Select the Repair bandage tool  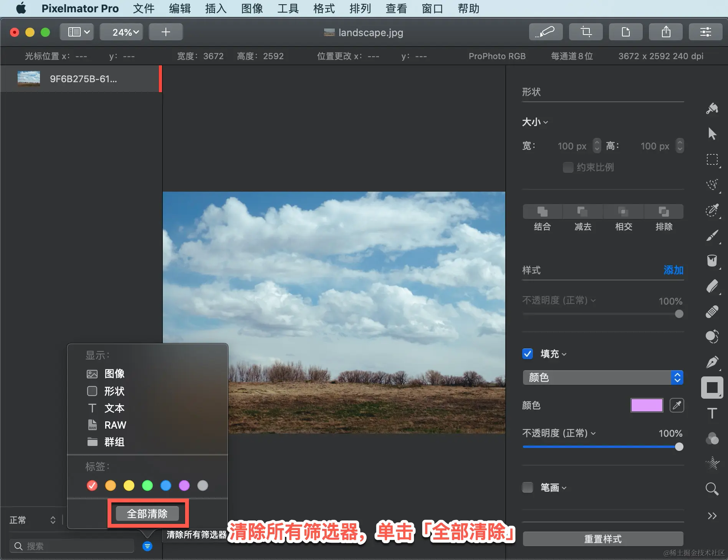[712, 311]
